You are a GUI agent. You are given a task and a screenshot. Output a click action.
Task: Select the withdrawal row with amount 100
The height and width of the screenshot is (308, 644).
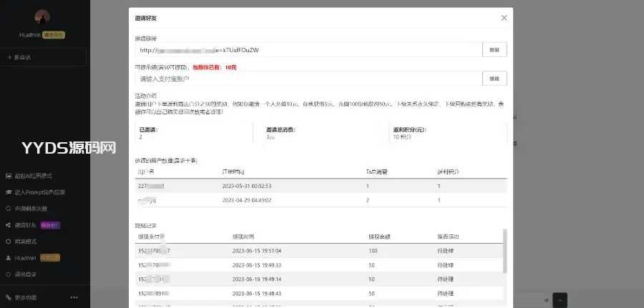pyautogui.click(x=320, y=251)
